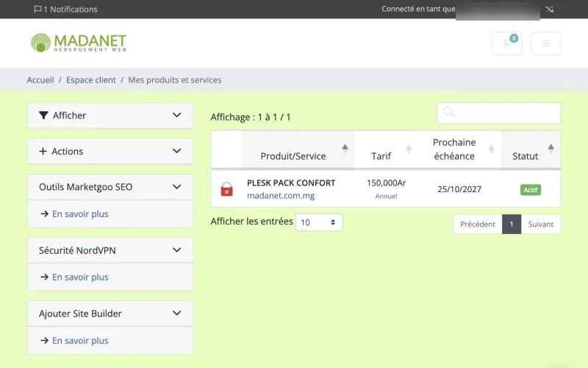Go to Espace client breadcrumb
Image resolution: width=588 pixels, height=368 pixels.
pos(91,80)
